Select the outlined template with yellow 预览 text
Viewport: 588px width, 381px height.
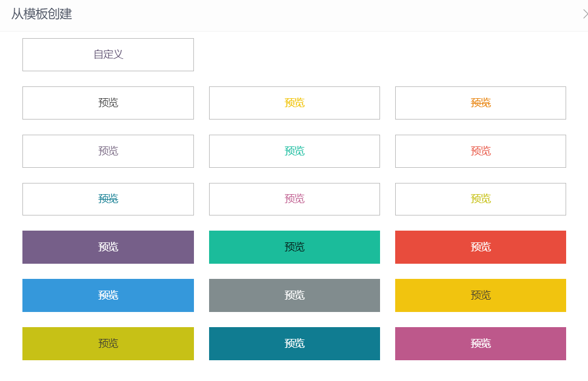coord(294,103)
